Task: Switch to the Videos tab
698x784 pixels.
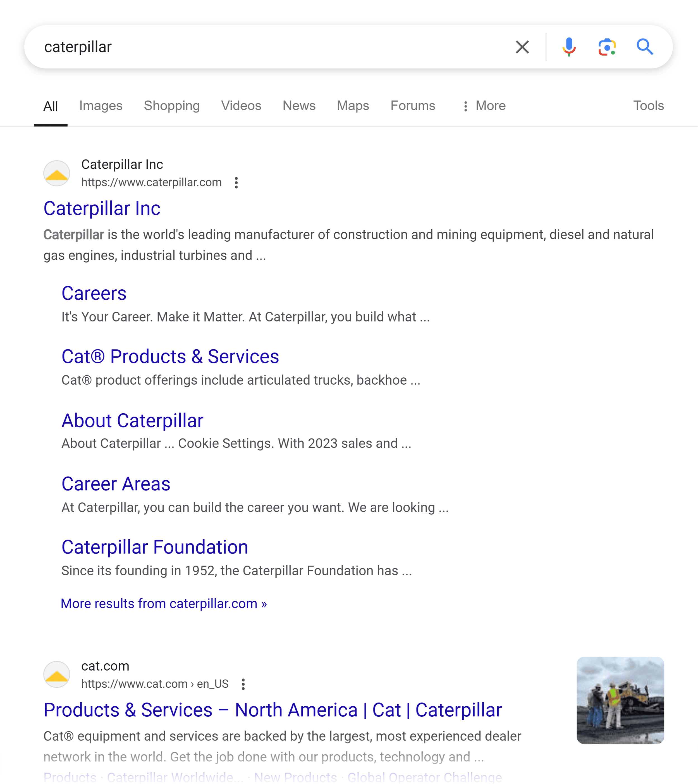Action: 241,106
